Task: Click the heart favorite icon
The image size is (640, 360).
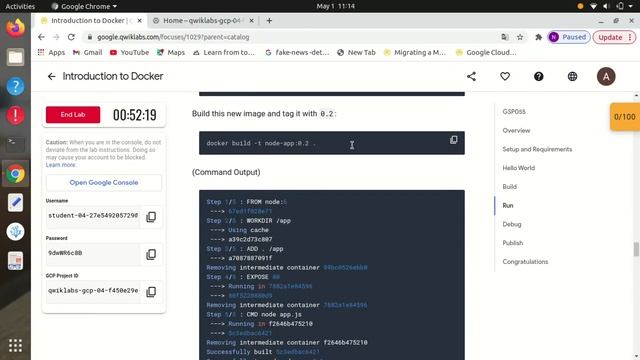Action: tap(505, 76)
